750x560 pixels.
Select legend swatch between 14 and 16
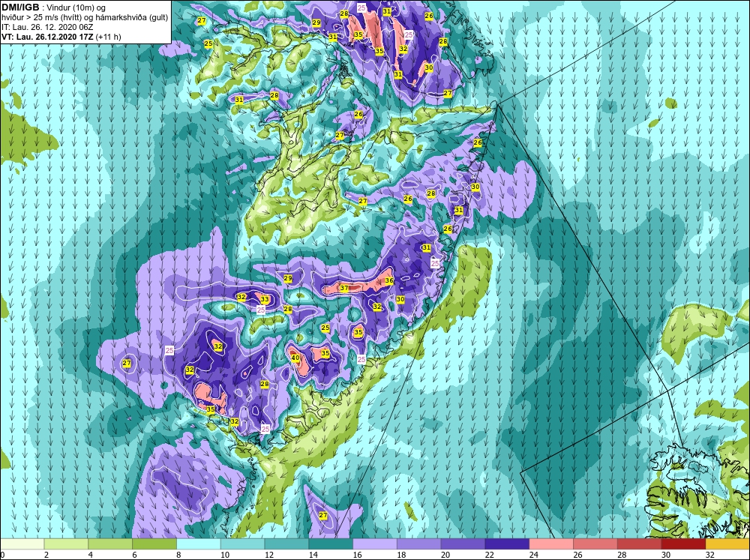331,544
